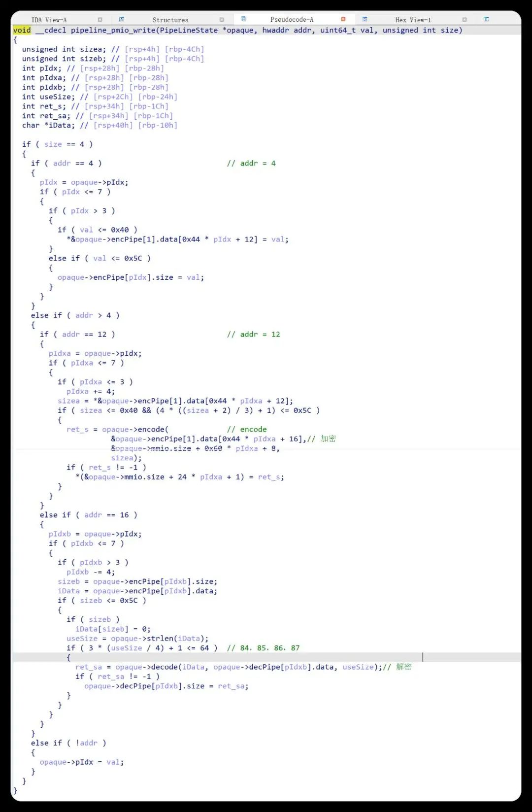532x812 pixels.
Task: Click the 'if ( size == 4 )' line
Action: coord(57,144)
